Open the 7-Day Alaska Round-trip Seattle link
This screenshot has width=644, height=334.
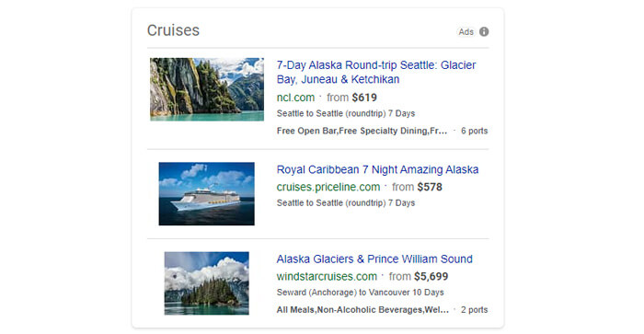pos(376,72)
